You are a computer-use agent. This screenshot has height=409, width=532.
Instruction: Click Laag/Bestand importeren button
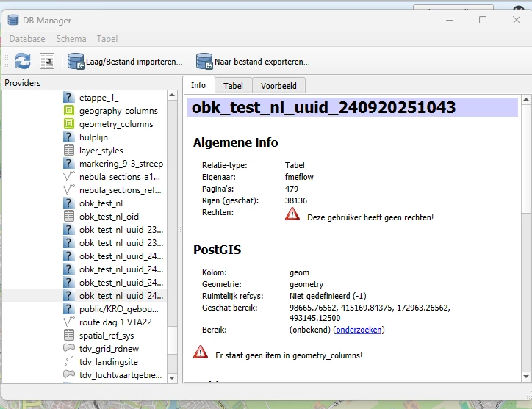(125, 62)
